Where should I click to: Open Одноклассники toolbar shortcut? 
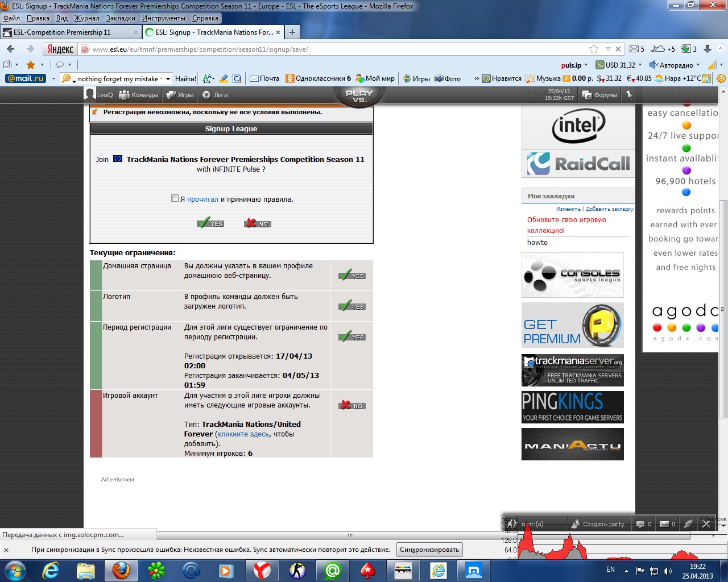pos(318,78)
